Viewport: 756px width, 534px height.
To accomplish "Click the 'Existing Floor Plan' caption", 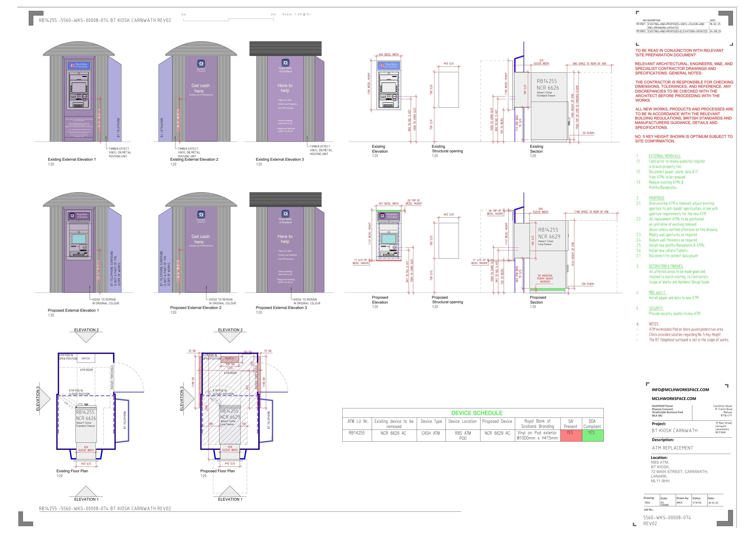I will coord(72,471).
